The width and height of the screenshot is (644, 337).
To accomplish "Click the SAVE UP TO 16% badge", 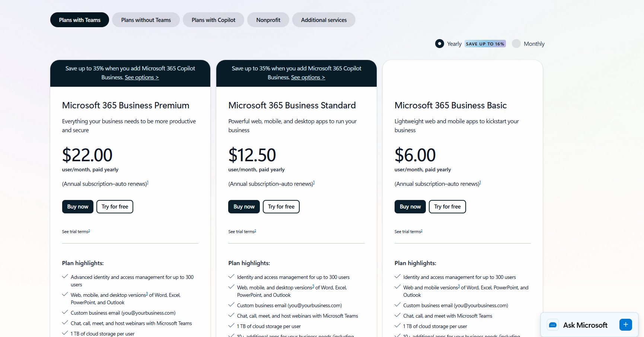I will 485,44.
